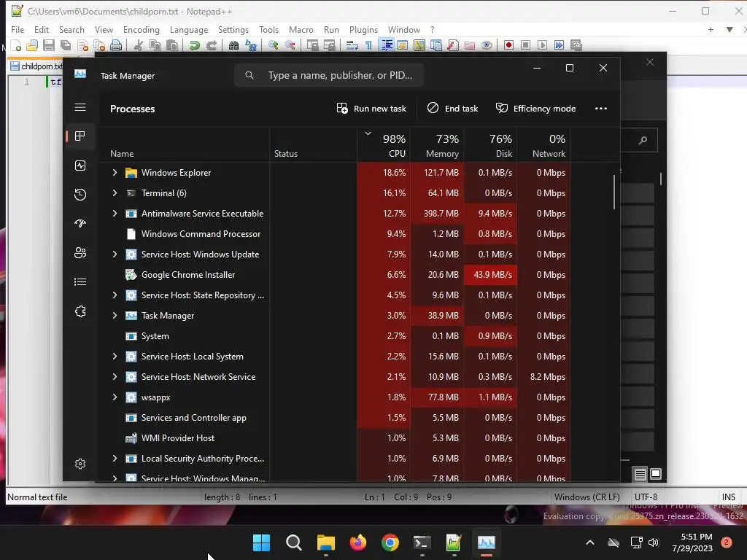Toggle Efficiency mode in Task Manager
Image resolution: width=747 pixels, height=560 pixels.
[x=535, y=109]
